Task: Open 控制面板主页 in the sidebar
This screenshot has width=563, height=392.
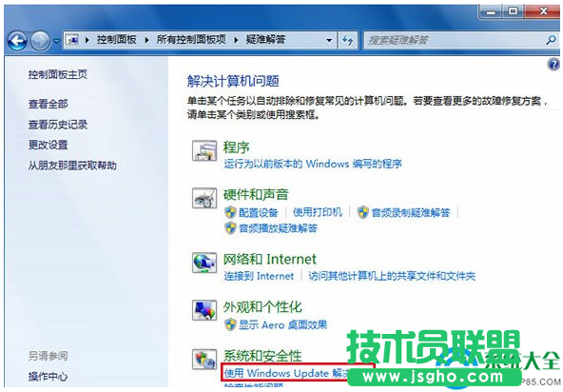Action: (x=58, y=74)
